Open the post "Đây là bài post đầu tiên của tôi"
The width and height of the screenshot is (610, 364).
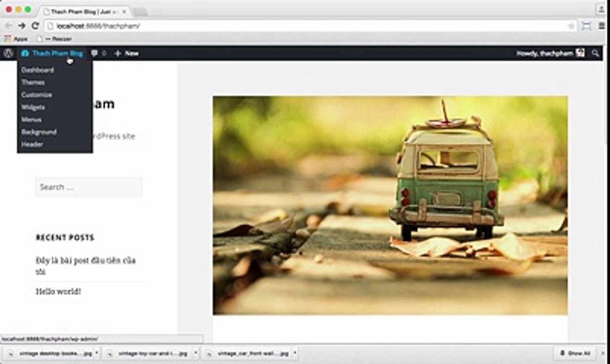coord(86,266)
